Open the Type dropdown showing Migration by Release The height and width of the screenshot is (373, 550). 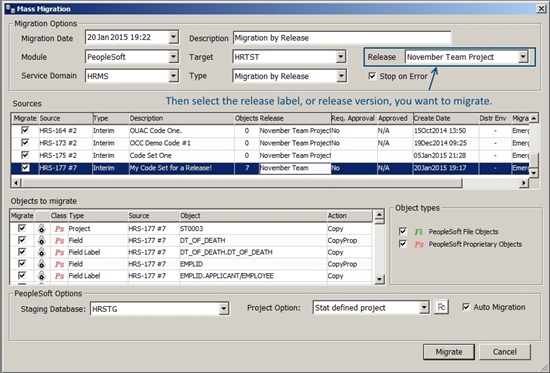click(x=341, y=76)
